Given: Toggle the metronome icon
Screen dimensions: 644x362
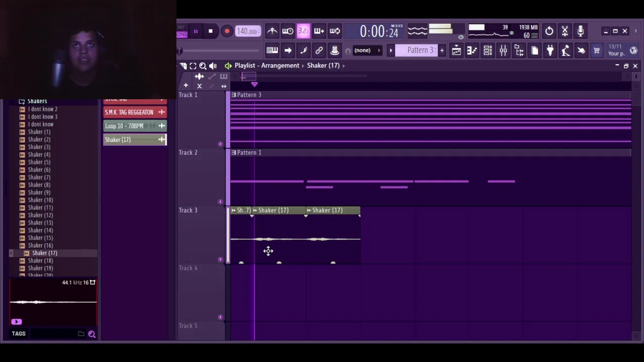Looking at the screenshot, I should pos(272,31).
